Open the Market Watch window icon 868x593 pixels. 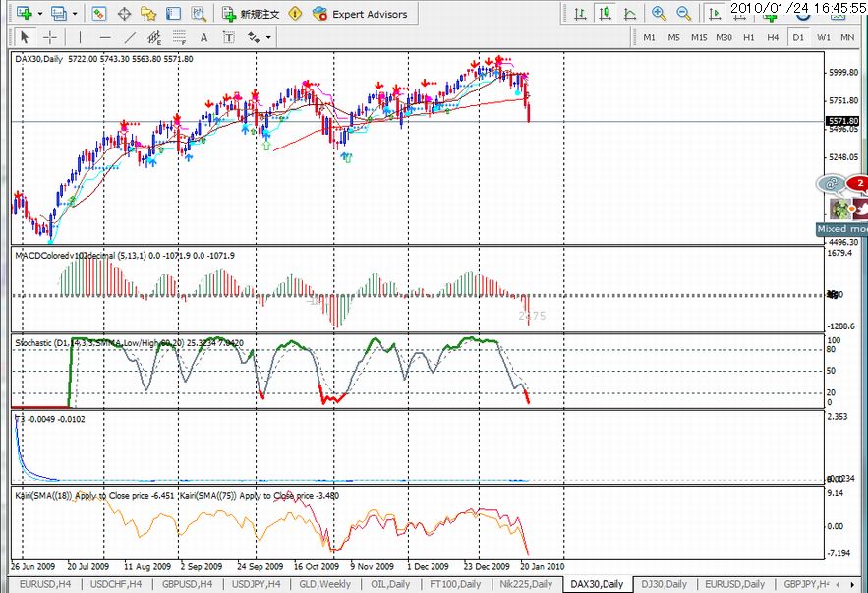pyautogui.click(x=98, y=14)
